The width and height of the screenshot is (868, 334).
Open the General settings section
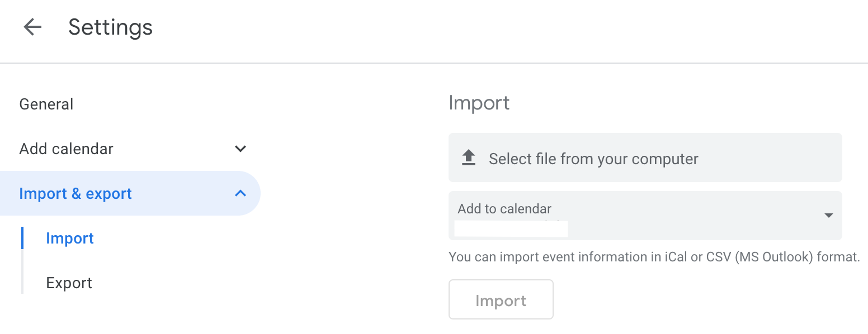click(46, 104)
